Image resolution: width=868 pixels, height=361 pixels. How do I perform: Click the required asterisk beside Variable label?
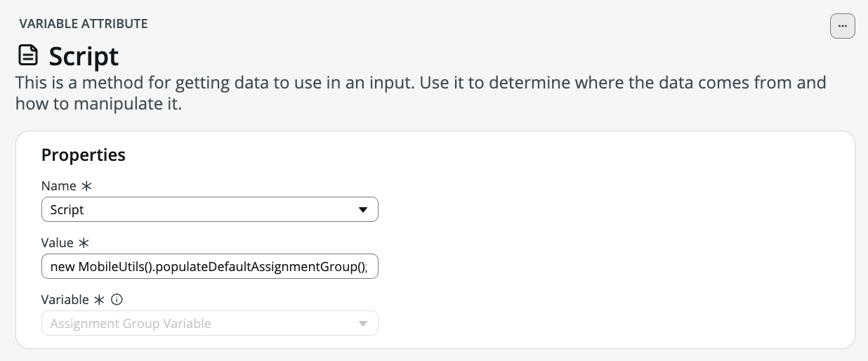[99, 299]
